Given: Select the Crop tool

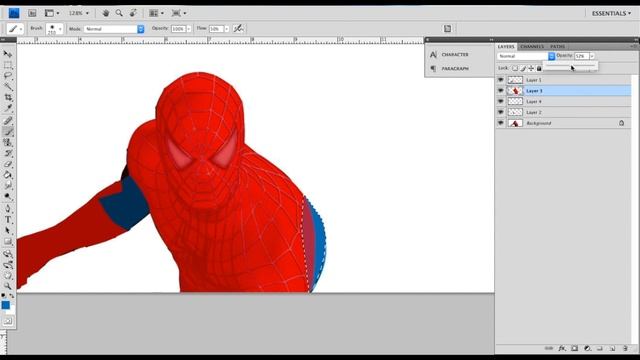Looking at the screenshot, I should point(8,97).
